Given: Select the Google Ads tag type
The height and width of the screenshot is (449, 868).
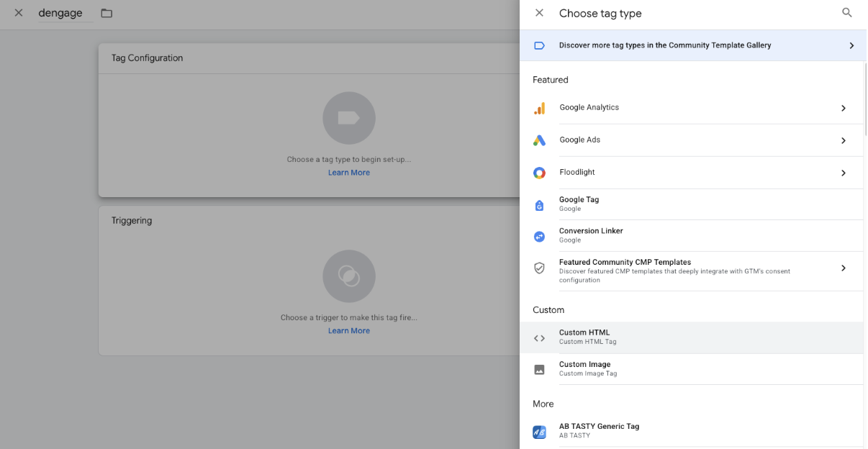Looking at the screenshot, I should 691,140.
